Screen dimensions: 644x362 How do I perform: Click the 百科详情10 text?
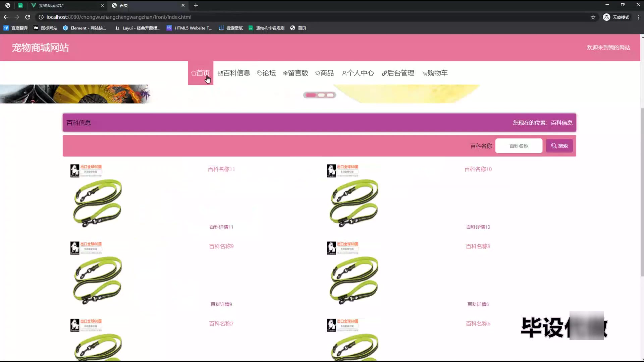point(478,227)
